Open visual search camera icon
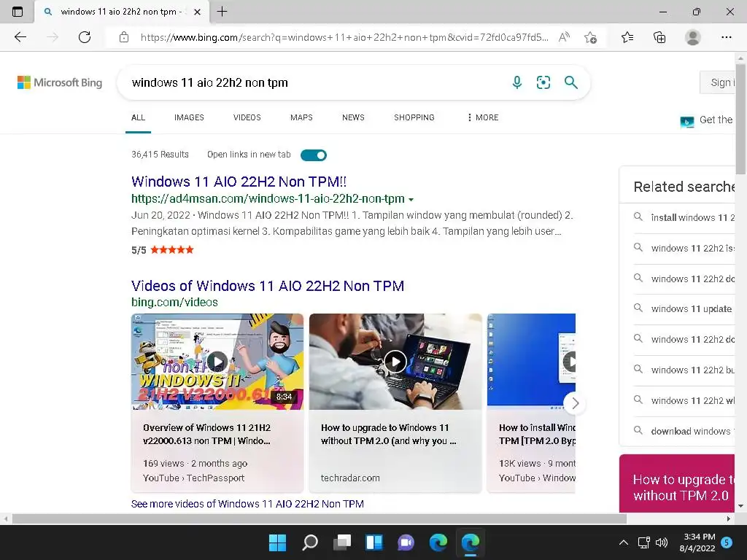The height and width of the screenshot is (560, 747). (x=543, y=82)
